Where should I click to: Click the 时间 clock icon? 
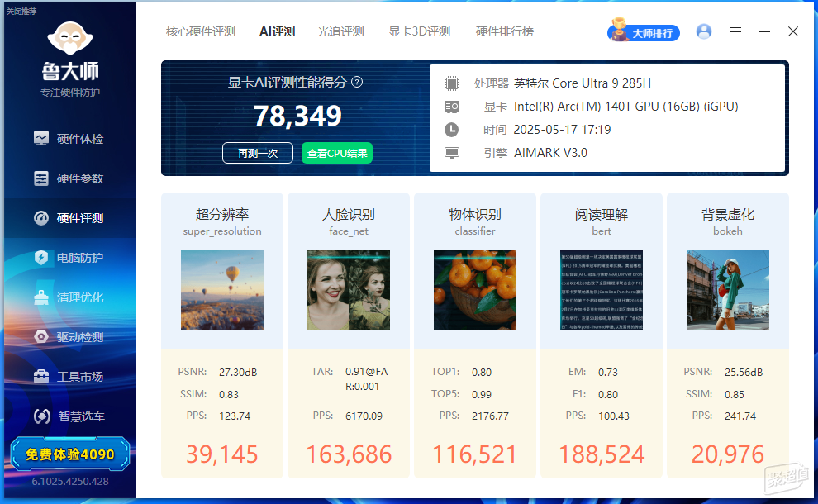click(x=452, y=130)
